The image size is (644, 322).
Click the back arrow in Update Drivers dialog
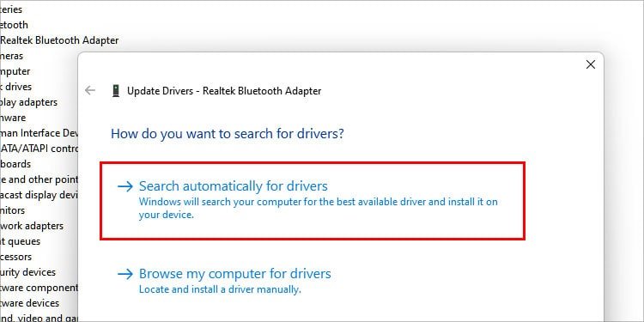89,91
